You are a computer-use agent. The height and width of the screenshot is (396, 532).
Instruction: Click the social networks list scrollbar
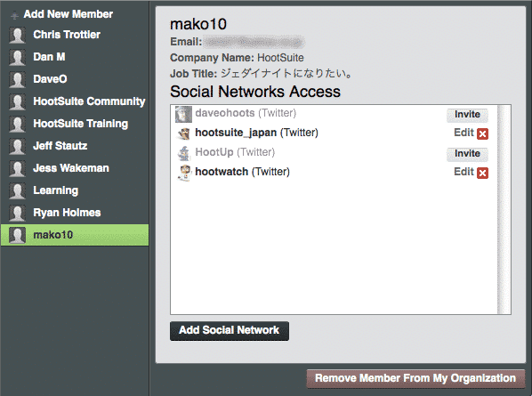click(x=504, y=209)
